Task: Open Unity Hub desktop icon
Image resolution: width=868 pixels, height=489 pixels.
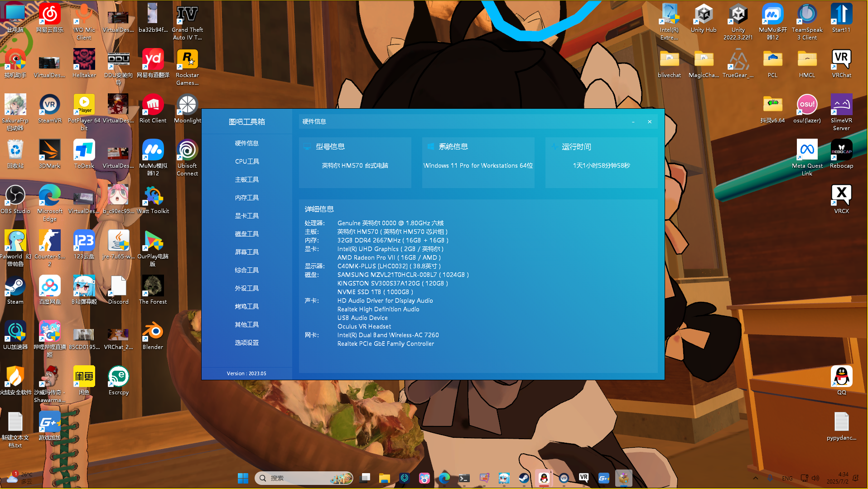Action: pyautogui.click(x=704, y=18)
